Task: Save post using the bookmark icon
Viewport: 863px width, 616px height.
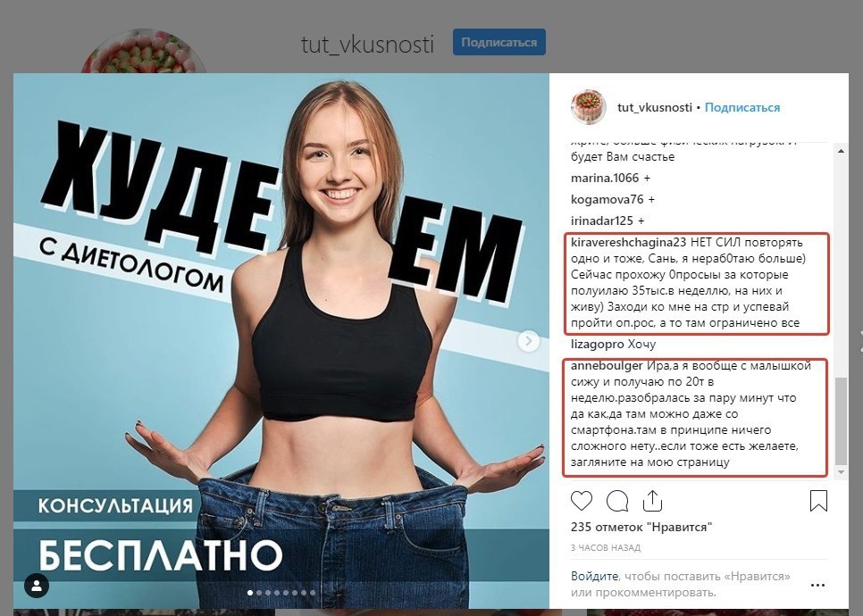Action: pos(818,501)
